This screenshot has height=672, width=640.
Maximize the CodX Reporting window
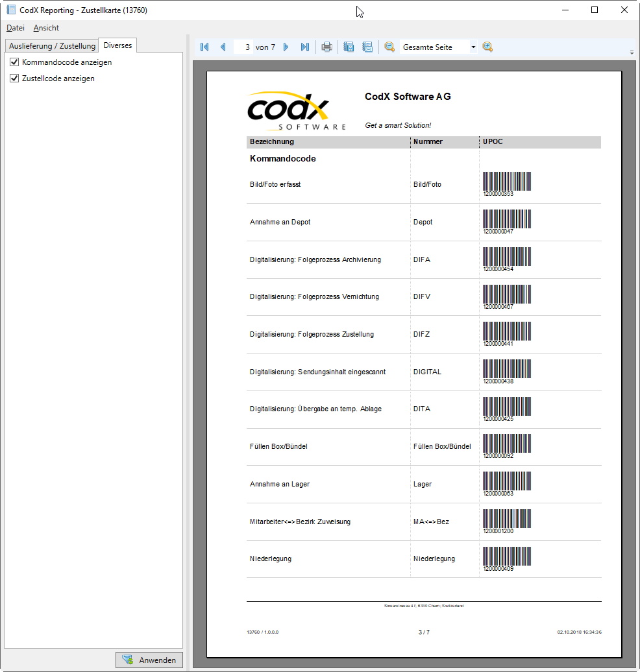click(595, 10)
